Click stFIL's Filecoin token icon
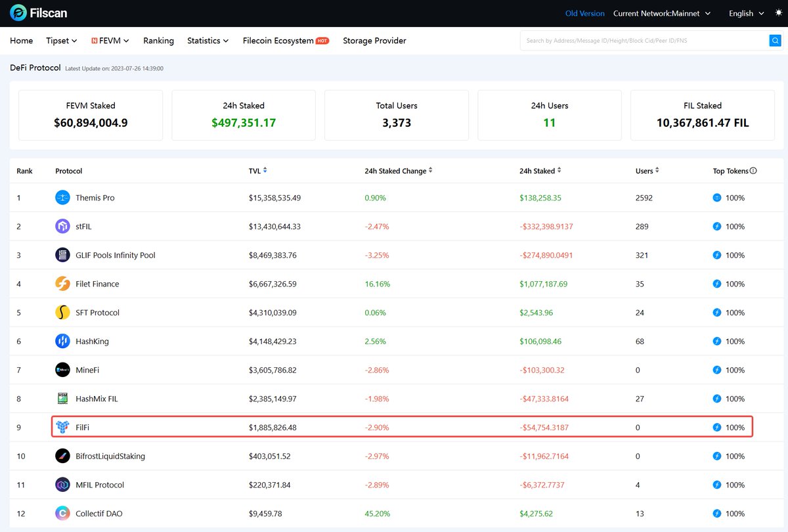The width and height of the screenshot is (788, 532). point(717,227)
